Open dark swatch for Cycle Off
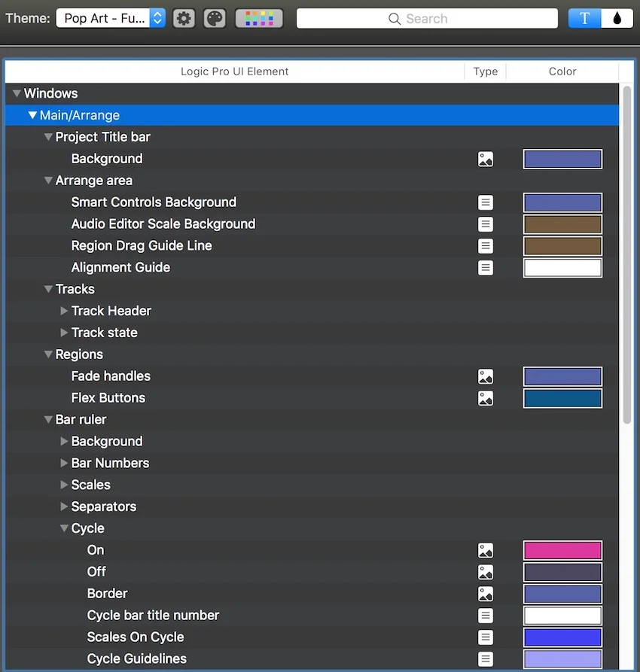Screen dimensions: 640x672 (x=562, y=573)
